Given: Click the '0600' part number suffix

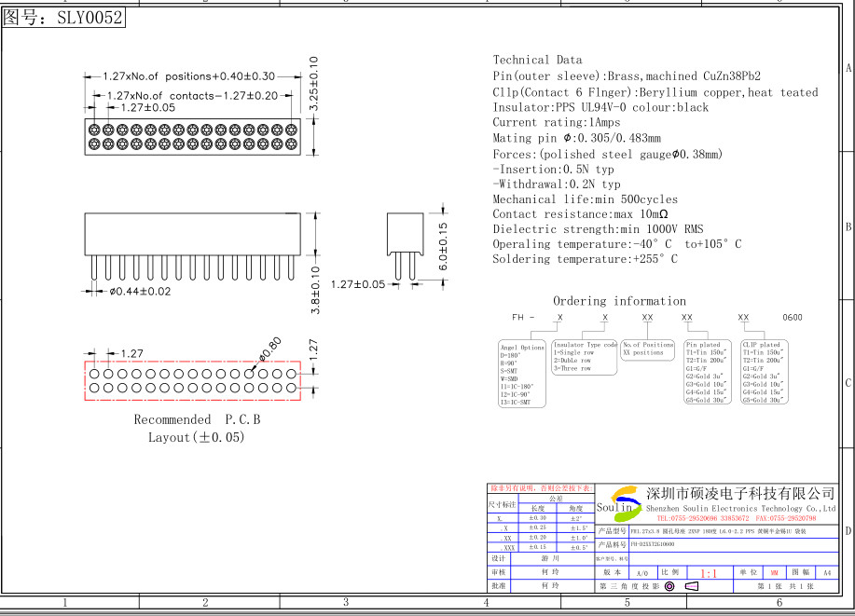Looking at the screenshot, I should pyautogui.click(x=793, y=317).
